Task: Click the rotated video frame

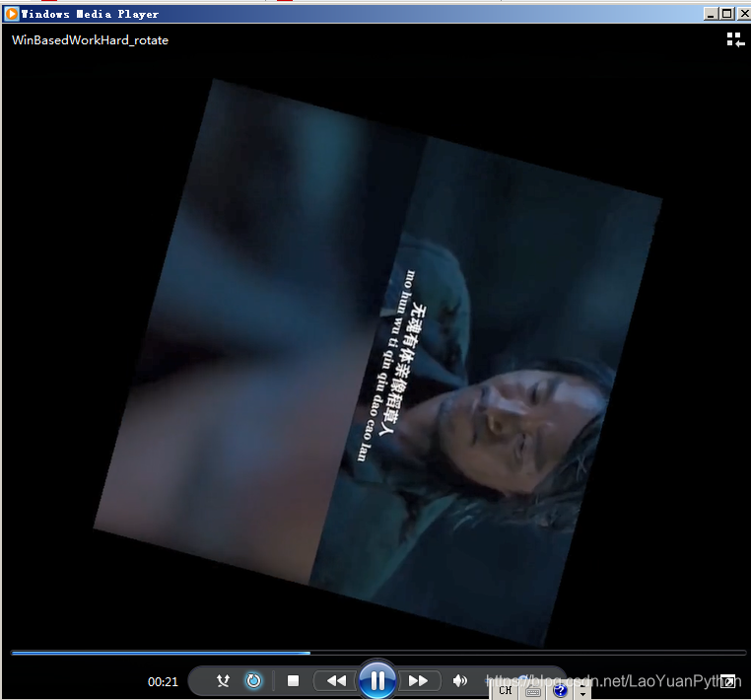Action: point(377,363)
